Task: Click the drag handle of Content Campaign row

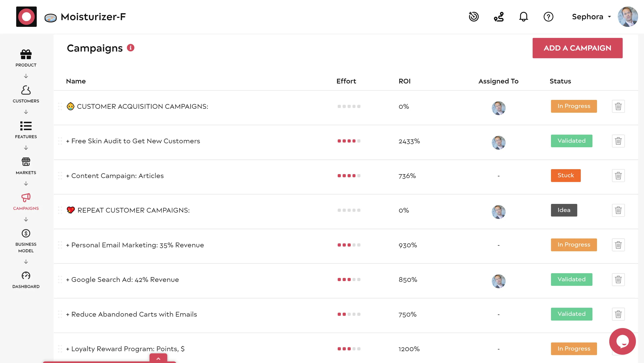Action: point(60,176)
